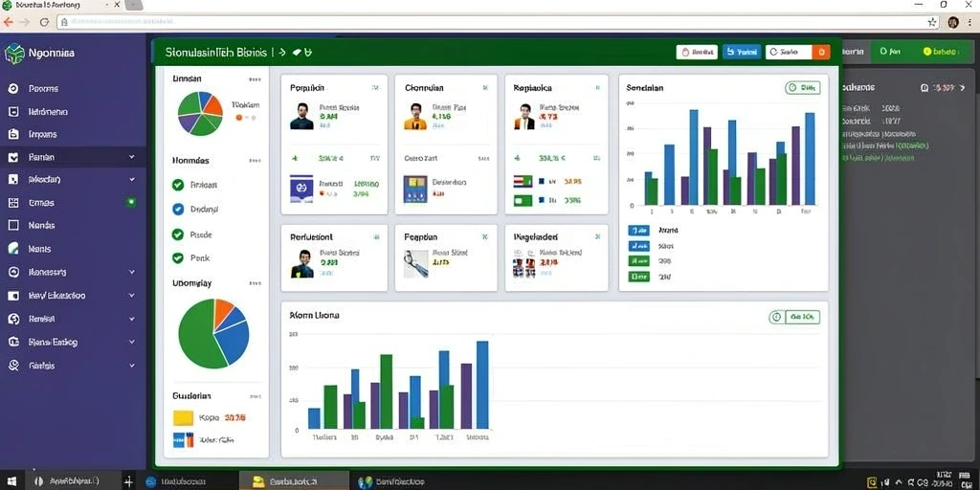Uncheck the green Ponk checkbox
This screenshot has height=490, width=980.
click(x=178, y=257)
